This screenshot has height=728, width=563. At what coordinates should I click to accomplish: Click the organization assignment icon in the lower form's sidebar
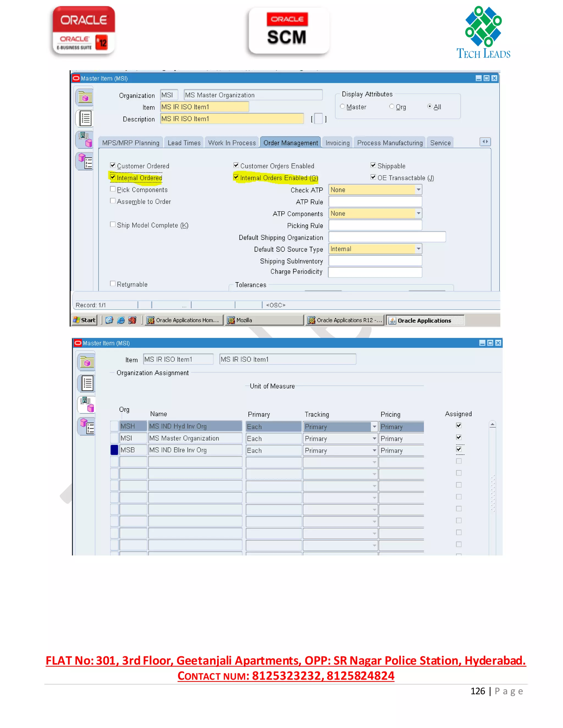point(87,404)
